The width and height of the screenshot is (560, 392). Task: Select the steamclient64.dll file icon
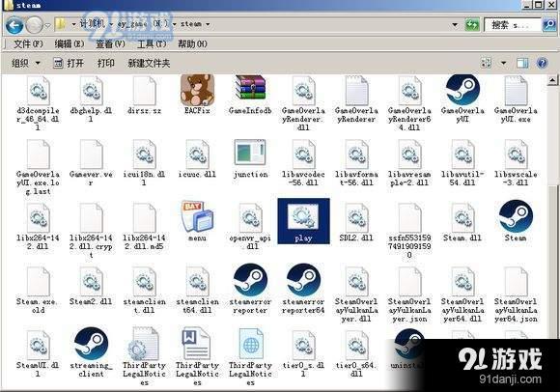click(197, 281)
